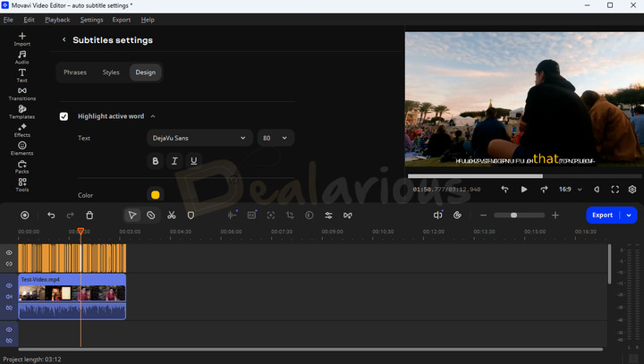The image size is (644, 364).
Task: Choose the blade cut mode tool
Action: pyautogui.click(x=151, y=216)
